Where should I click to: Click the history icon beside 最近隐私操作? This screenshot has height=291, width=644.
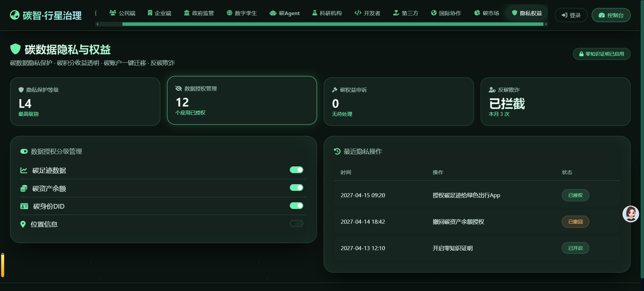coord(337,151)
